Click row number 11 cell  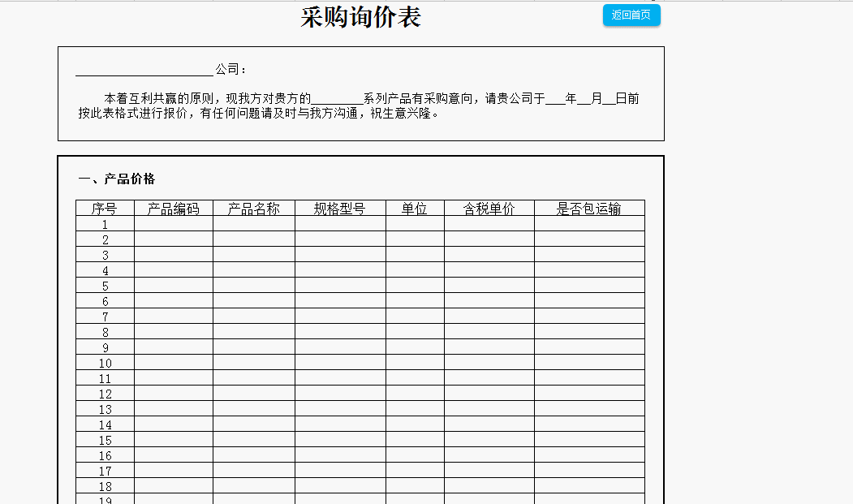[105, 377]
